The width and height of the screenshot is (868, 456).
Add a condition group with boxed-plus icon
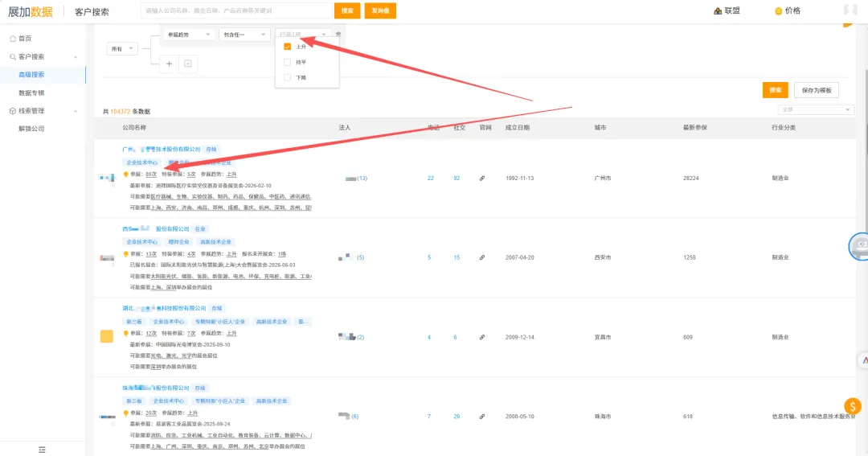187,64
